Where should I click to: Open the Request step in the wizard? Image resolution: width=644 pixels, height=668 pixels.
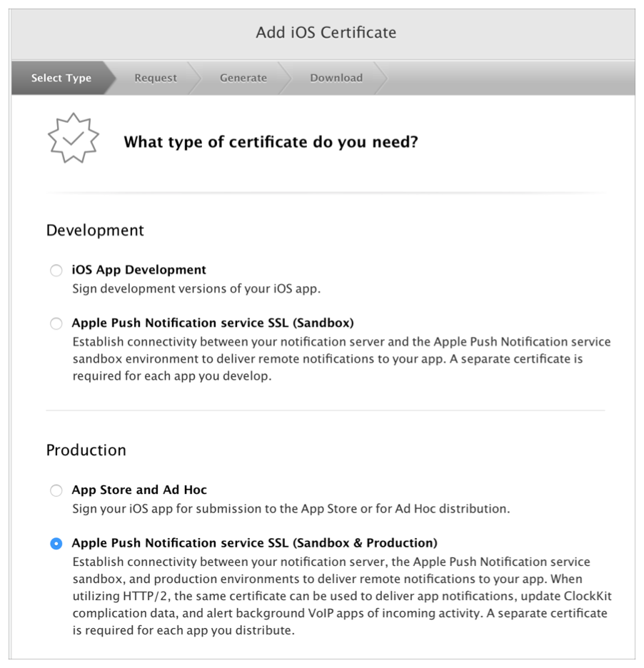(156, 78)
